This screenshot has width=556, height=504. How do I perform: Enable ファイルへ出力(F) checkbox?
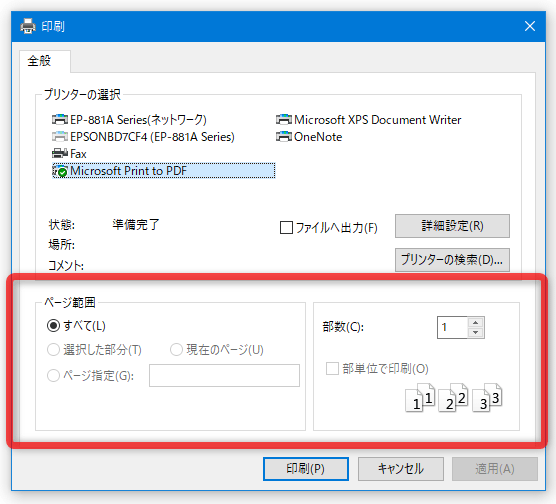[286, 228]
